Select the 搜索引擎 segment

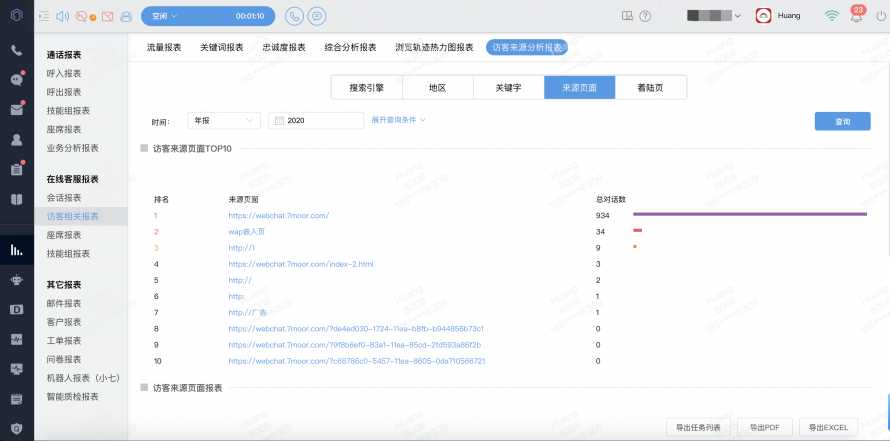pyautogui.click(x=367, y=87)
